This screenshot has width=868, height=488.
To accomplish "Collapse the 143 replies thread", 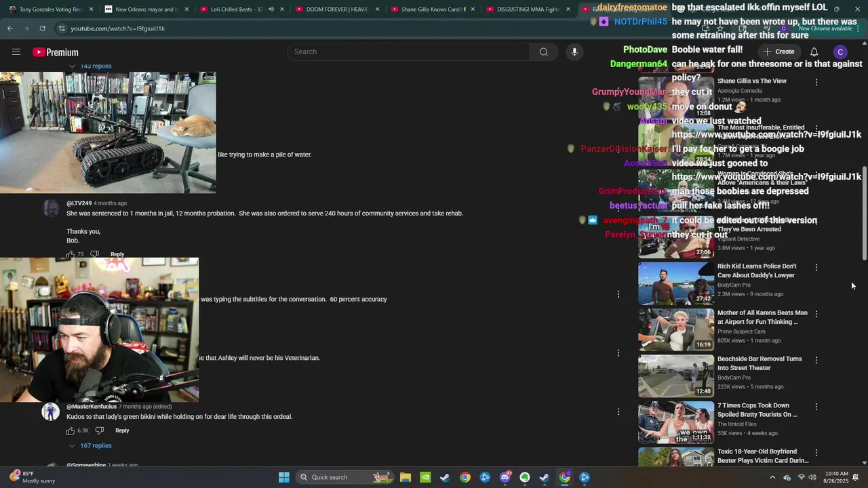I will click(x=90, y=66).
